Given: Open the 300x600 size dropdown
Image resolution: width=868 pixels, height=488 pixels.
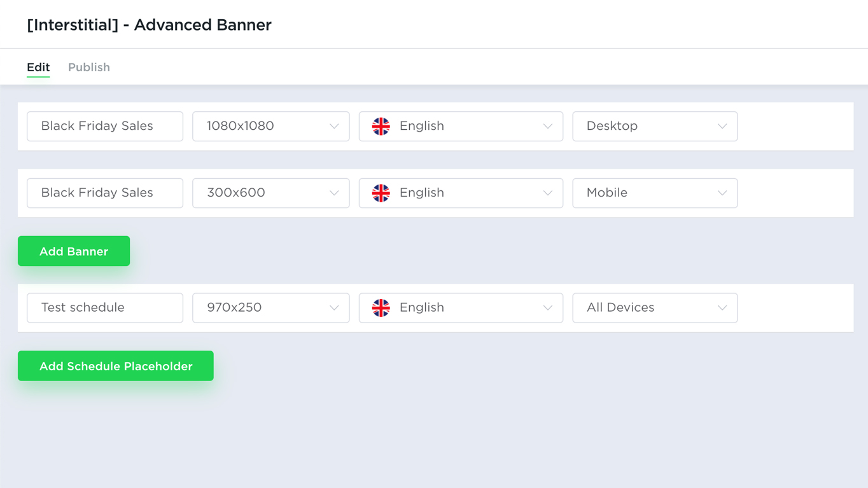Looking at the screenshot, I should coord(271,193).
